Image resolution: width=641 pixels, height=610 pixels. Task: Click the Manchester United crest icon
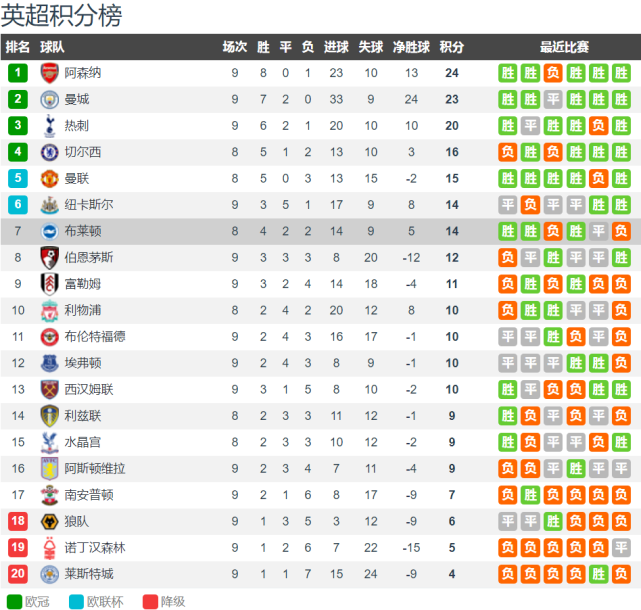[49, 178]
